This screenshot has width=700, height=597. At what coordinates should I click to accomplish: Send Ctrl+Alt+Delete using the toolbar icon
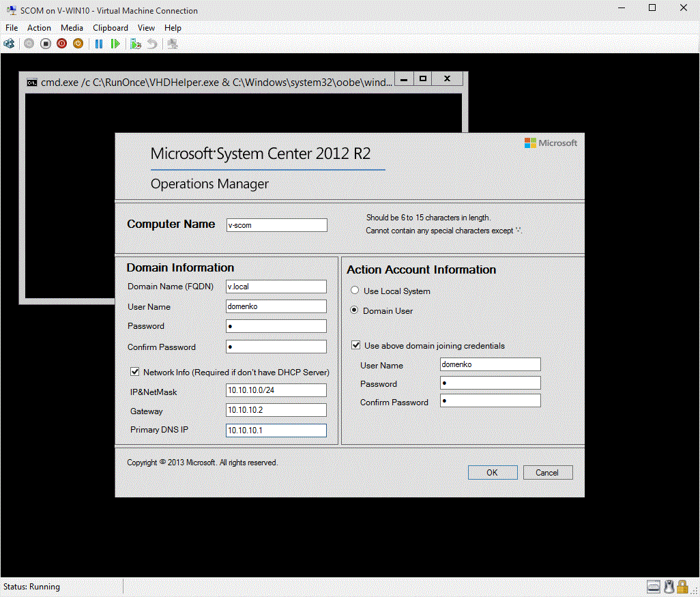[9, 44]
